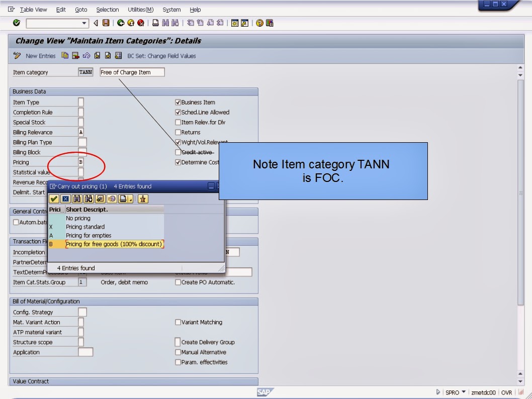
Task: Click the yellow Exit arrow icon
Action: 131,23
